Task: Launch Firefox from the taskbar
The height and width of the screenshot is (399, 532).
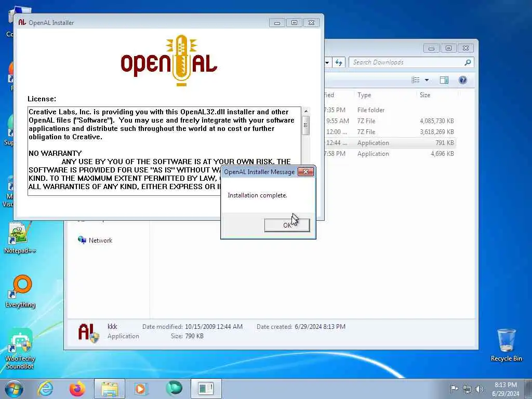Action: pos(77,389)
